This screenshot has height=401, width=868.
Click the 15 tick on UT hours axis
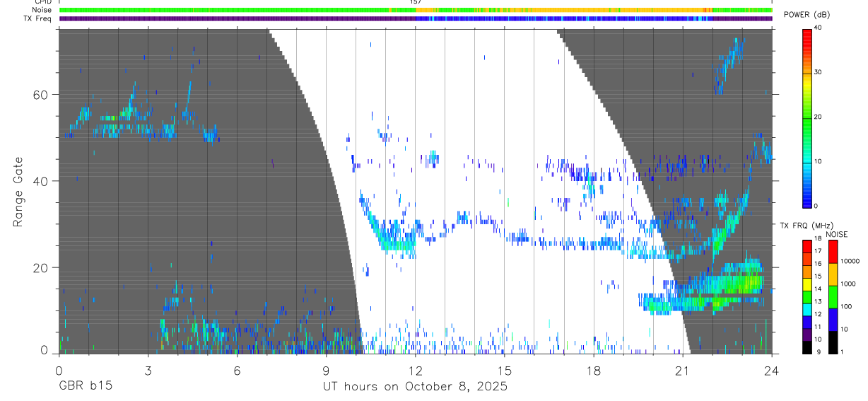tap(504, 369)
